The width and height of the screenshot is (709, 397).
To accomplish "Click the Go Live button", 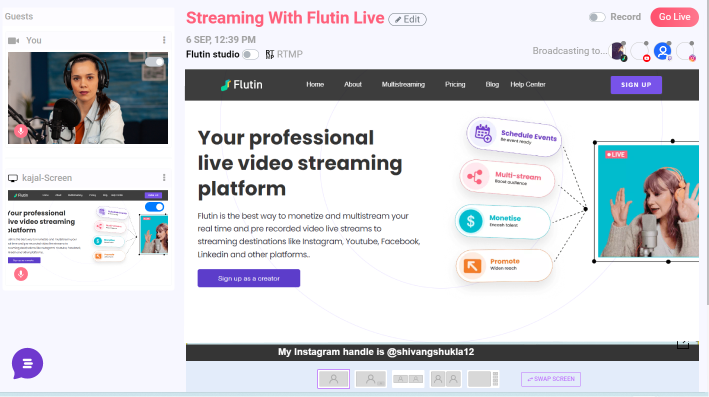I will point(674,17).
